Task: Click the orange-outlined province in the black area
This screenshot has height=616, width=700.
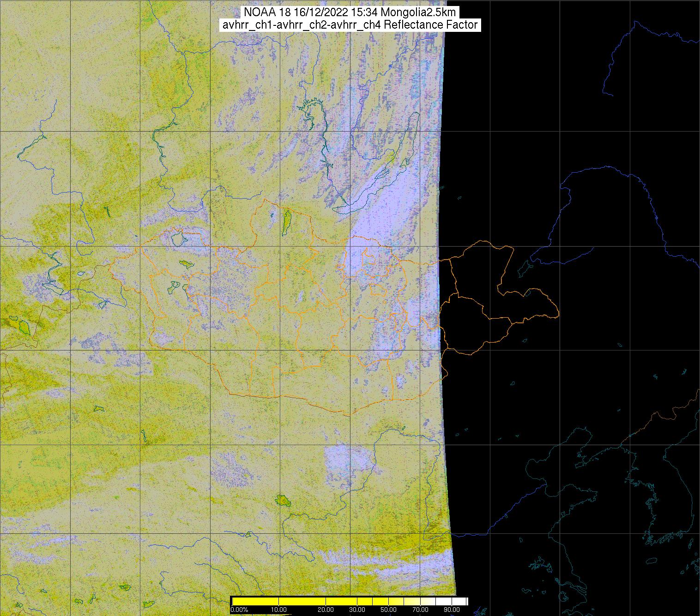Action: pos(480,268)
